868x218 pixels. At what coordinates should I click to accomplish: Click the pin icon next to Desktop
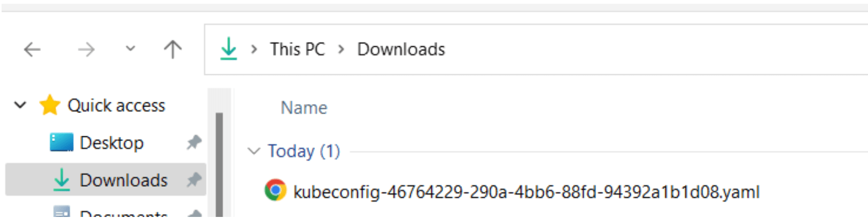coord(194,142)
